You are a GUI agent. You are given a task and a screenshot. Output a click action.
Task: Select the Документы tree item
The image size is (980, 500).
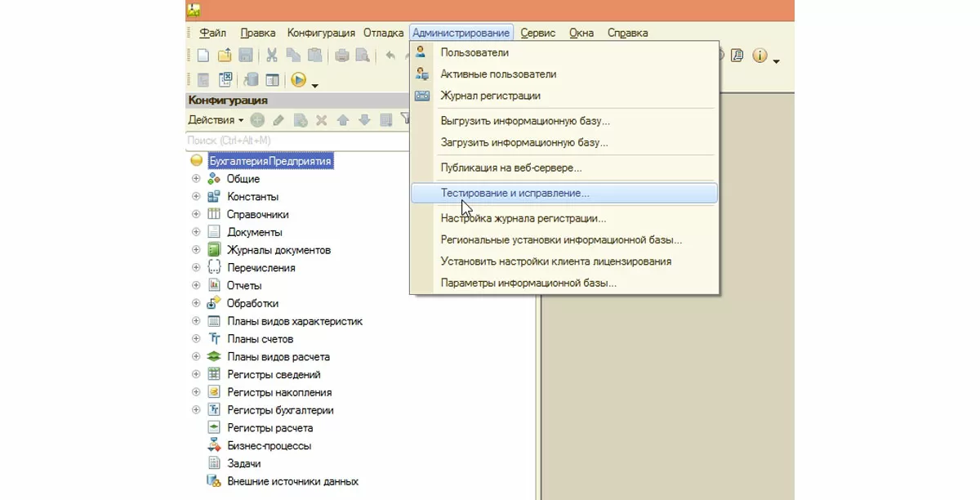[x=254, y=232]
